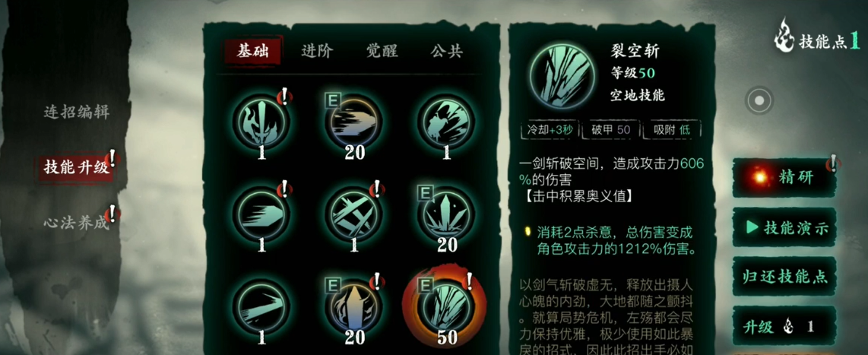Select the ground spike skill, level 20
868x355 pixels.
click(x=446, y=213)
